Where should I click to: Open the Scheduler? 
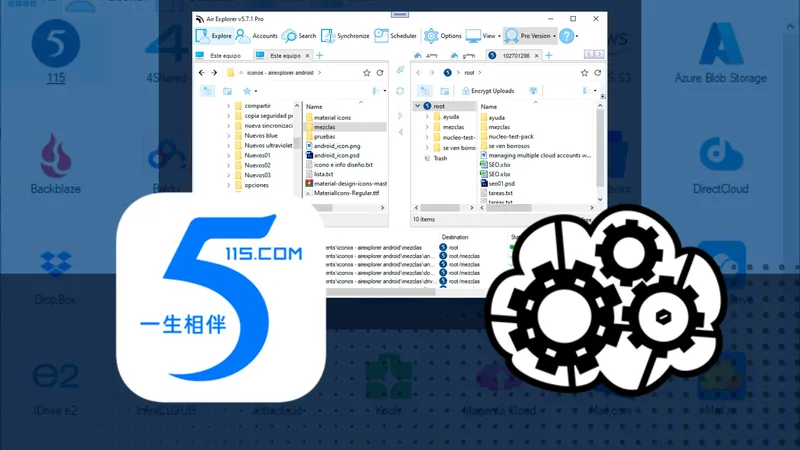(395, 36)
